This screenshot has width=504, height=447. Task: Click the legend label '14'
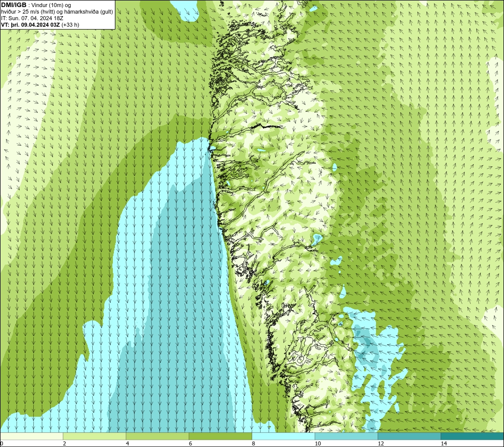tap(444, 443)
